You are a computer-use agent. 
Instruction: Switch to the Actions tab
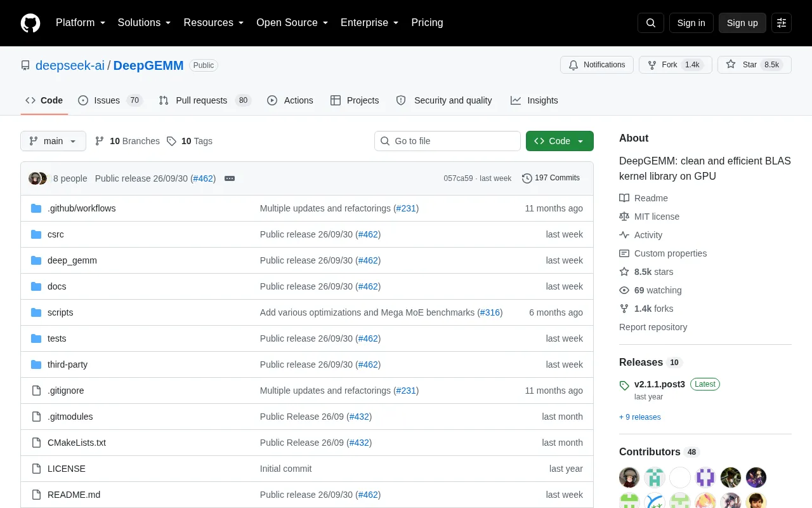(x=291, y=100)
